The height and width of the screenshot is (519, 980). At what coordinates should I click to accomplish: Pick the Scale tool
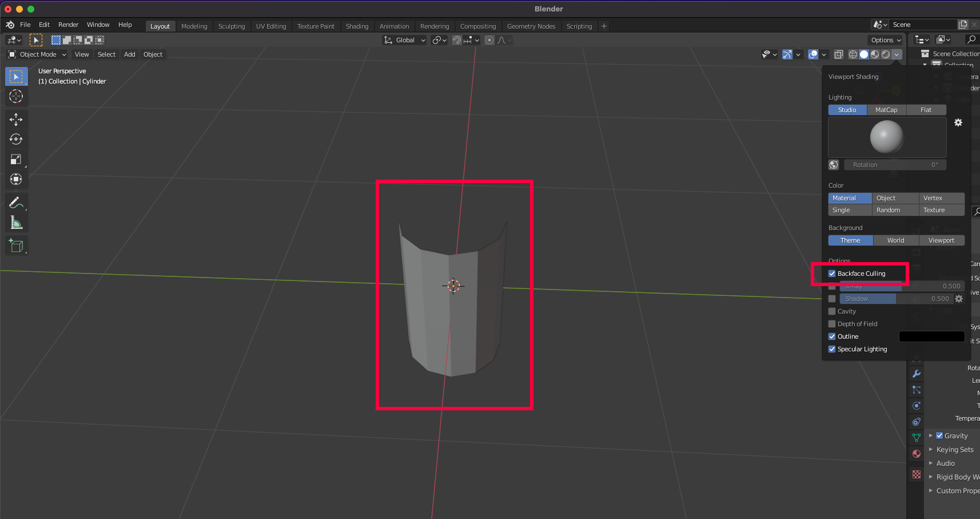(16, 159)
